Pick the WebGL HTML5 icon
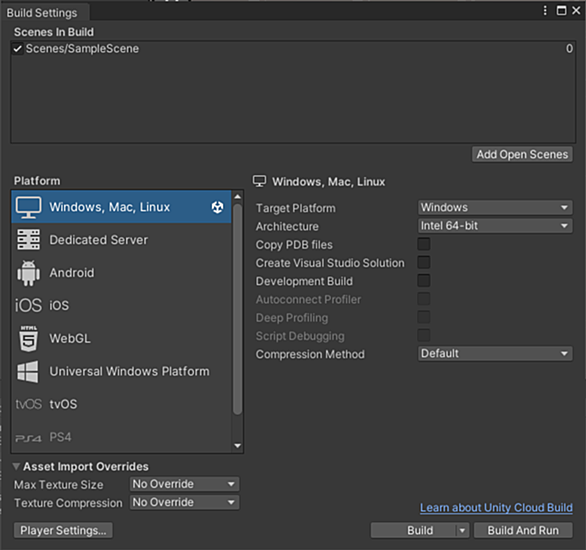This screenshot has height=550, width=586. [x=28, y=339]
